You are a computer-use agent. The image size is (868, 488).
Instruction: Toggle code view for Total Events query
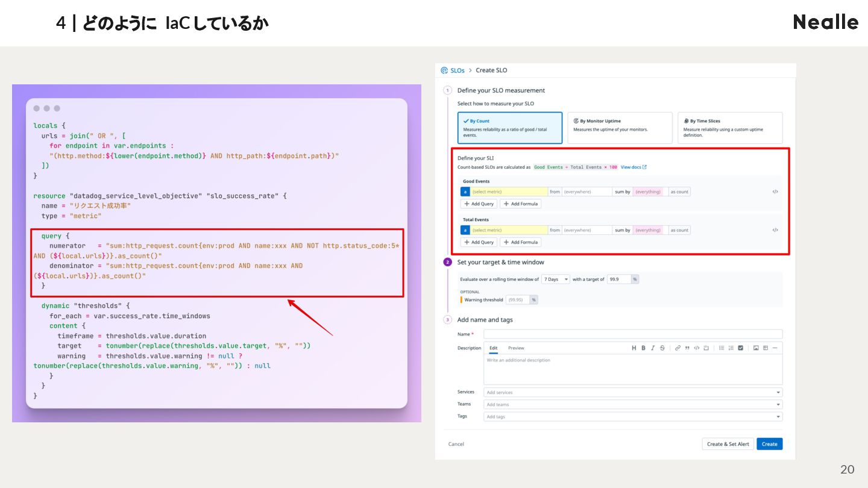pos(775,230)
